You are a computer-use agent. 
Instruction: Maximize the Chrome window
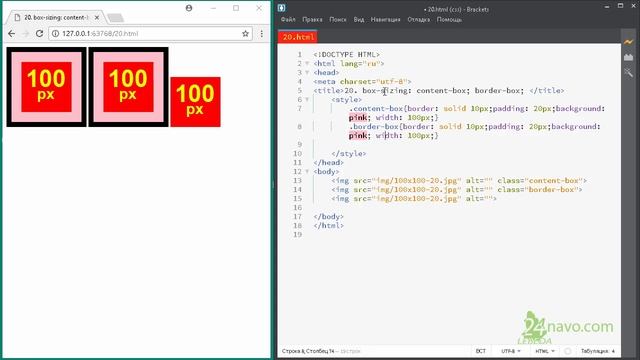pyautogui.click(x=236, y=8)
